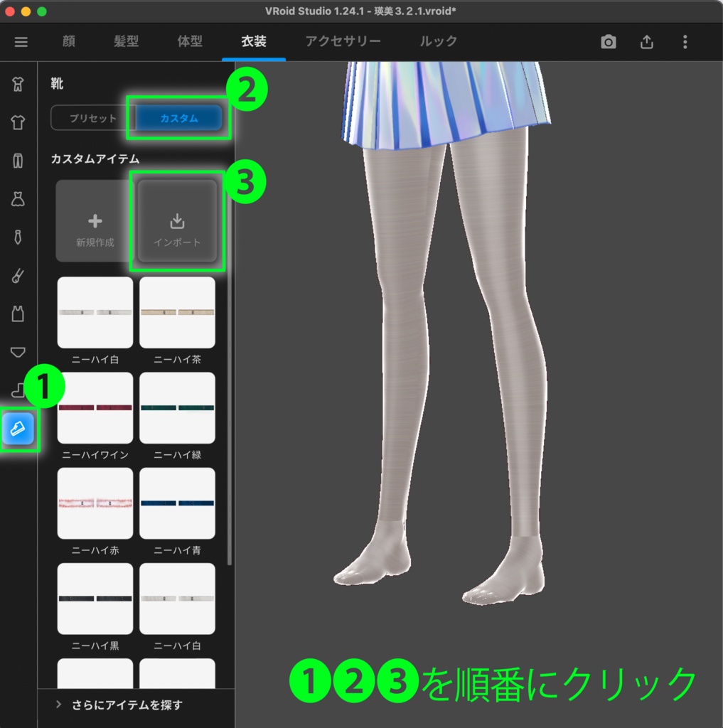Open the アクセサリー accessories tab
Image resolution: width=723 pixels, height=728 pixels.
pos(343,41)
